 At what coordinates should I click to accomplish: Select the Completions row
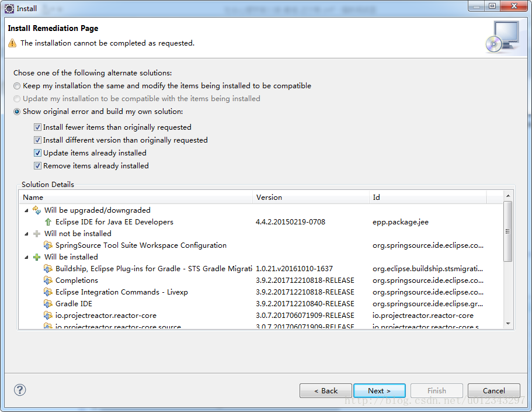click(x=261, y=280)
